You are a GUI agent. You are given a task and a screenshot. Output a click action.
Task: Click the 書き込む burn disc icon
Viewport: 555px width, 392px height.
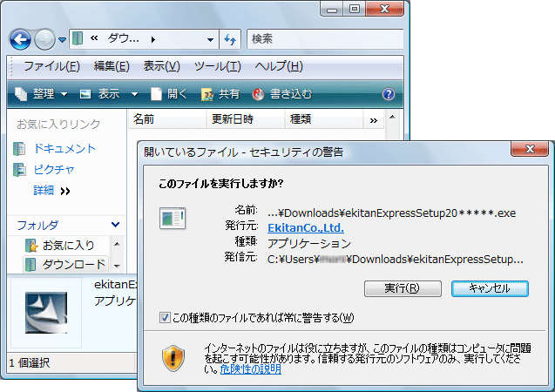pyautogui.click(x=259, y=94)
